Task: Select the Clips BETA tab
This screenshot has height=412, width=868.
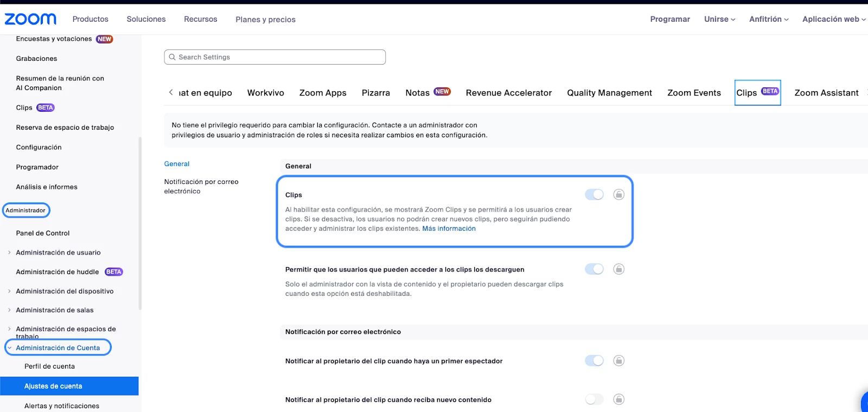Action: coord(758,93)
